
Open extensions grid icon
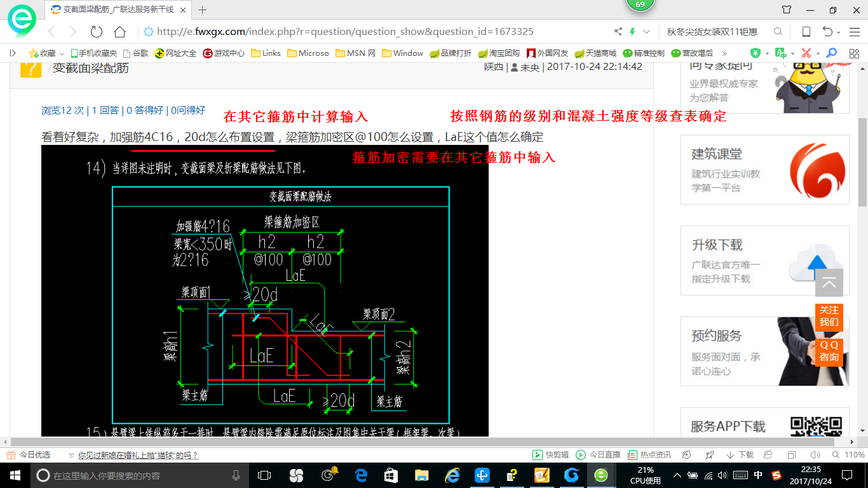[x=853, y=53]
